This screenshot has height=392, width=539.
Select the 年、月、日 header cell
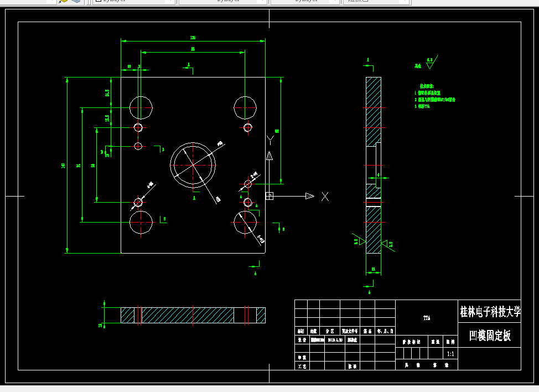pos(385,331)
